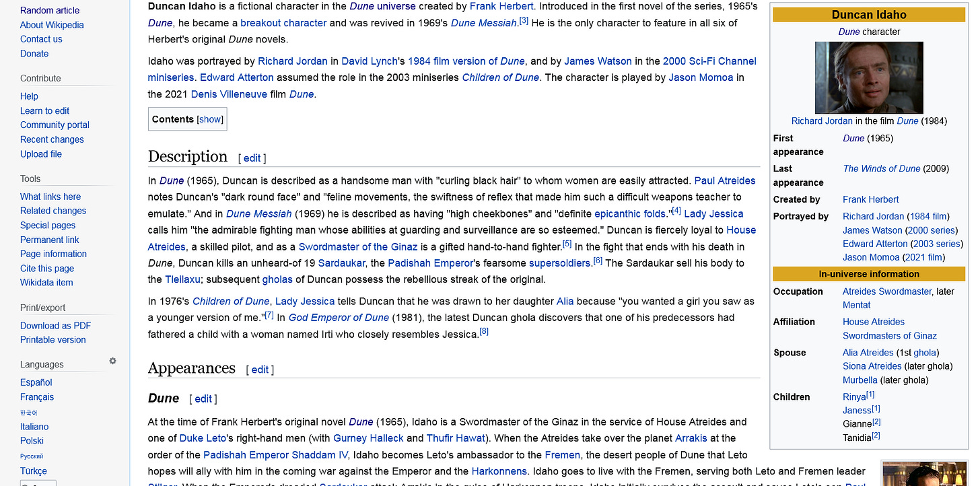The height and width of the screenshot is (486, 980).
Task: Open the Random article sidebar link
Action: [x=50, y=10]
